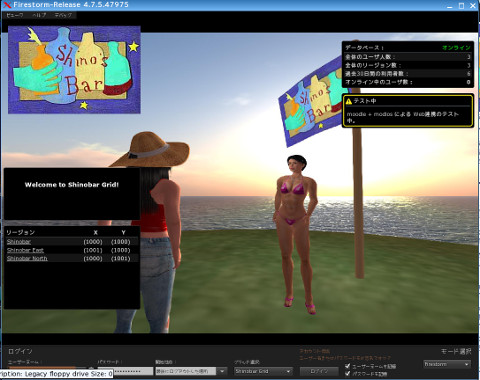
Task: Open the ビューワ menu
Action: click(x=15, y=15)
